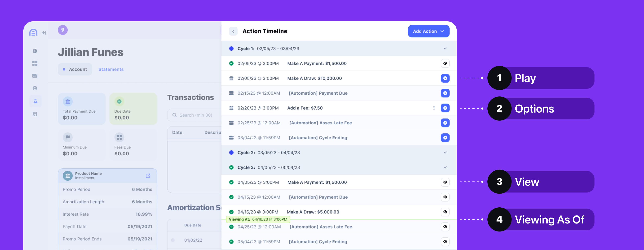This screenshot has width=644, height=250.
Task: Open options menu for Add a Fee row
Action: click(x=434, y=108)
